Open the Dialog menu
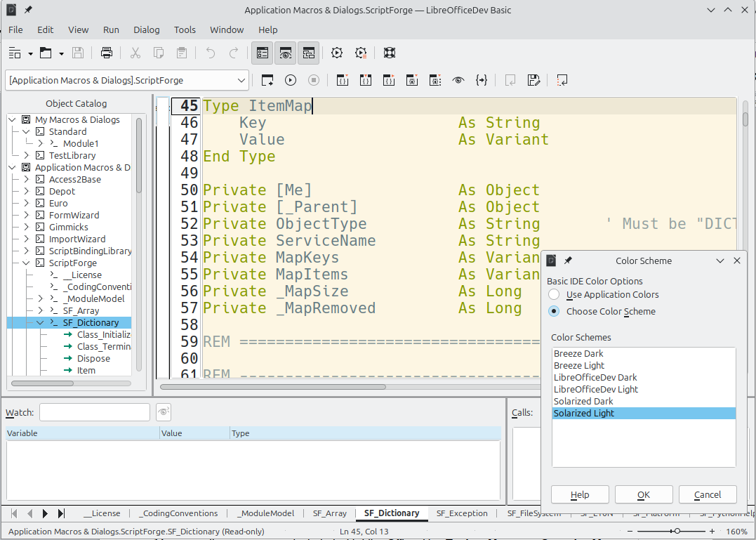Screen dimensions: 756x540 click(146, 29)
